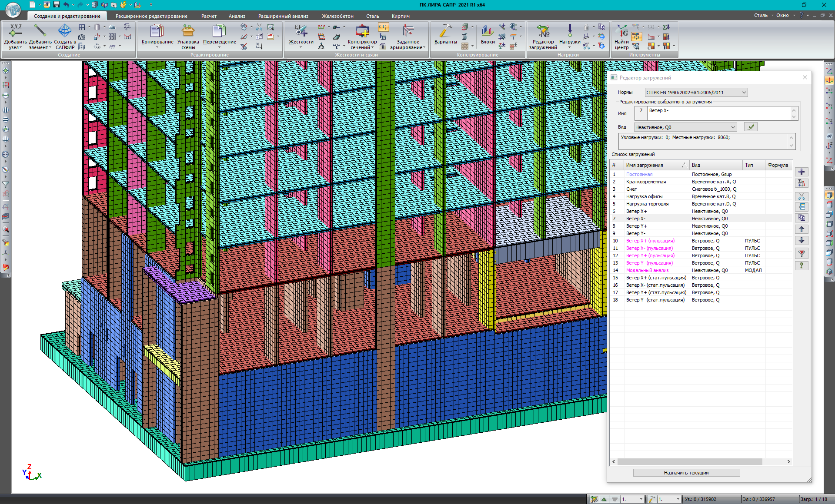Open the Железобетон ribbon tab

[337, 16]
